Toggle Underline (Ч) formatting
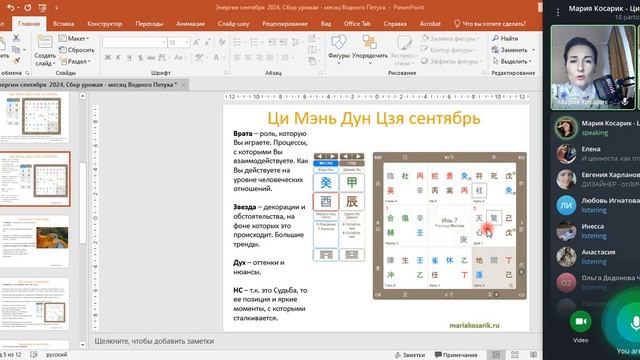 coord(129,58)
